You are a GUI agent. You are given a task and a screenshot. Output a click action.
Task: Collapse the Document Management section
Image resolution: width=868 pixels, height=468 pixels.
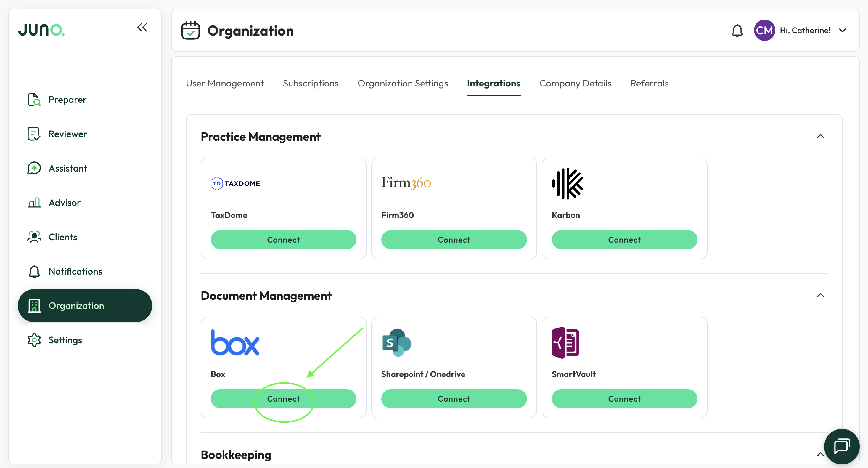click(820, 295)
